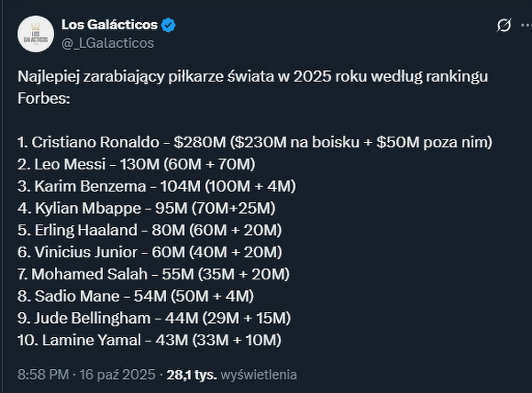Viewport: 532px width, 393px height.
Task: Open the Los Galácticos display name link
Action: [x=109, y=25]
